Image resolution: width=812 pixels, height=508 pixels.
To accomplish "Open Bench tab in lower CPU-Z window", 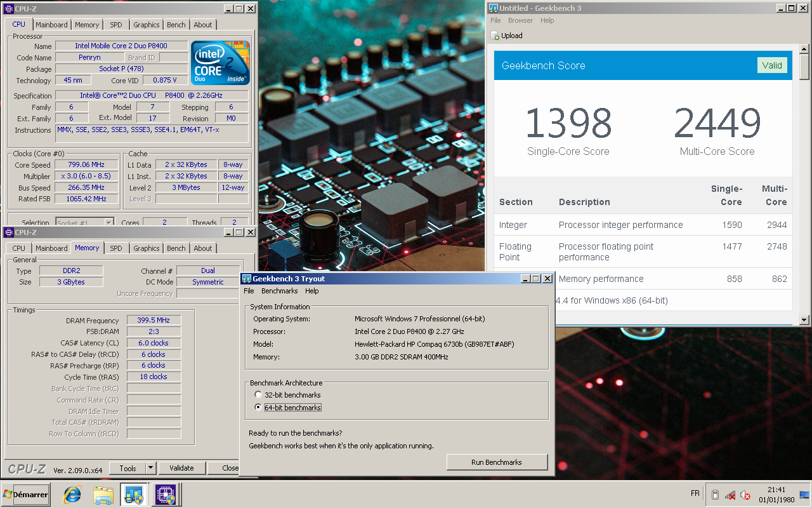I will point(176,248).
